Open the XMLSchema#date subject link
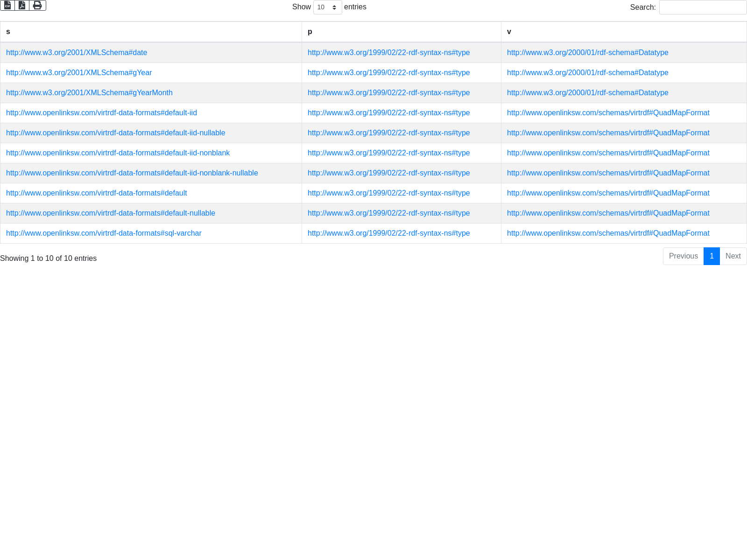Image resolution: width=747 pixels, height=560 pixels. pos(77,53)
